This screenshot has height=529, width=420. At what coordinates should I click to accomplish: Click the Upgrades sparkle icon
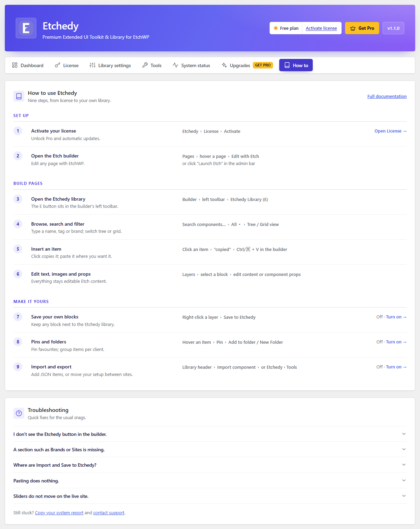pos(224,65)
